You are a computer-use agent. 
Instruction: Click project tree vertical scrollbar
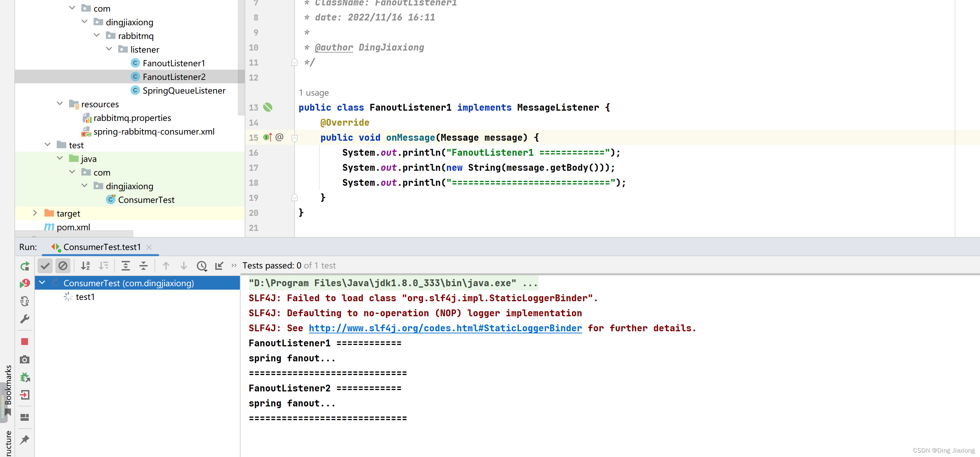click(241, 57)
